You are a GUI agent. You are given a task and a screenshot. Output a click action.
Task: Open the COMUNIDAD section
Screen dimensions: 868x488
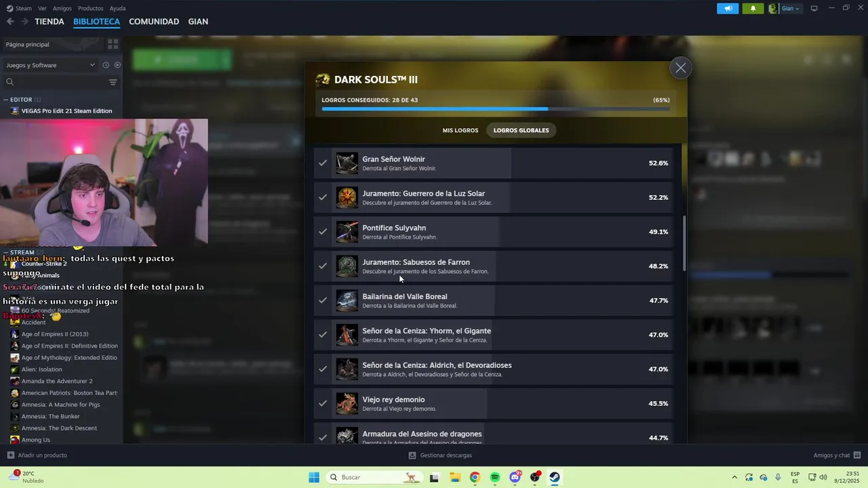tap(154, 22)
